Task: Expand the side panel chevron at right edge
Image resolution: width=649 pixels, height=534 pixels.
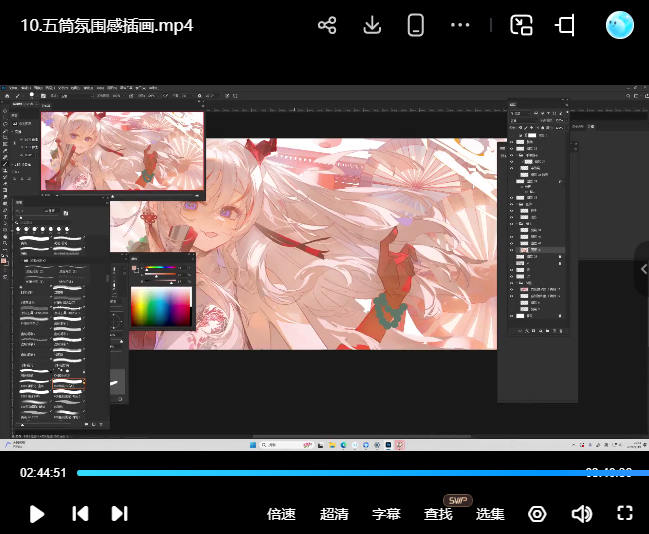Action: (643, 269)
